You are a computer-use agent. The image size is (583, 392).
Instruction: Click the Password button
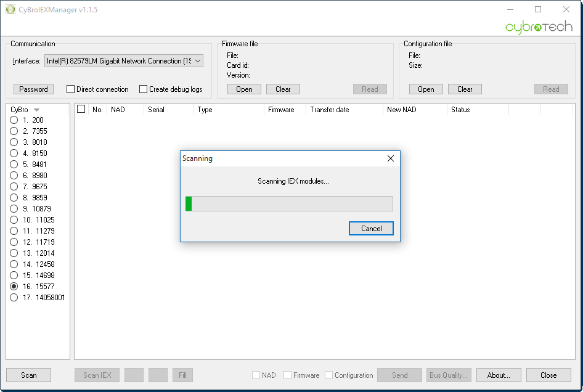coord(33,89)
